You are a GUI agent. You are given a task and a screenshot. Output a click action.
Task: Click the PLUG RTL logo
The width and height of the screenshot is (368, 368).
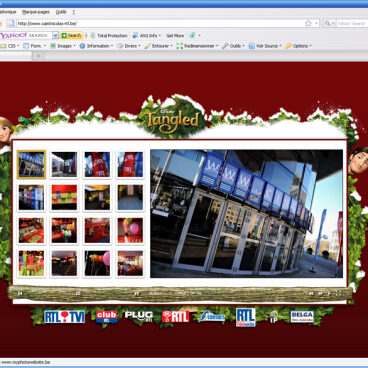tap(139, 316)
